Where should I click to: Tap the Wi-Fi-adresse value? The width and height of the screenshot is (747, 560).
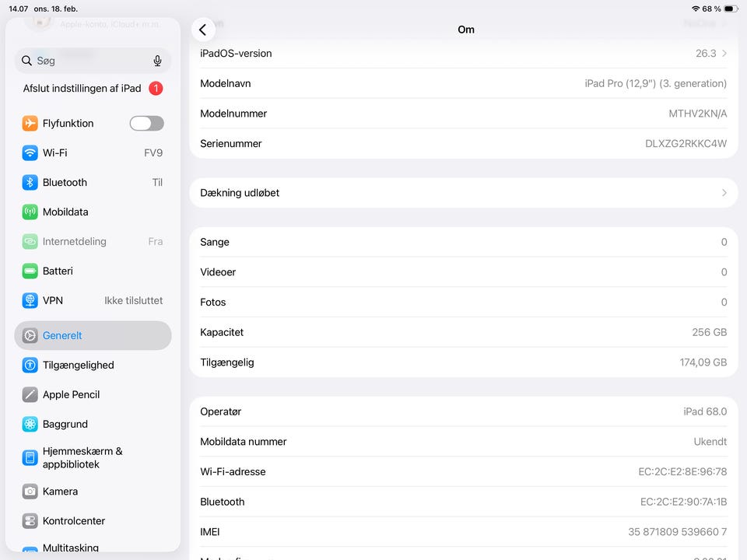click(682, 472)
